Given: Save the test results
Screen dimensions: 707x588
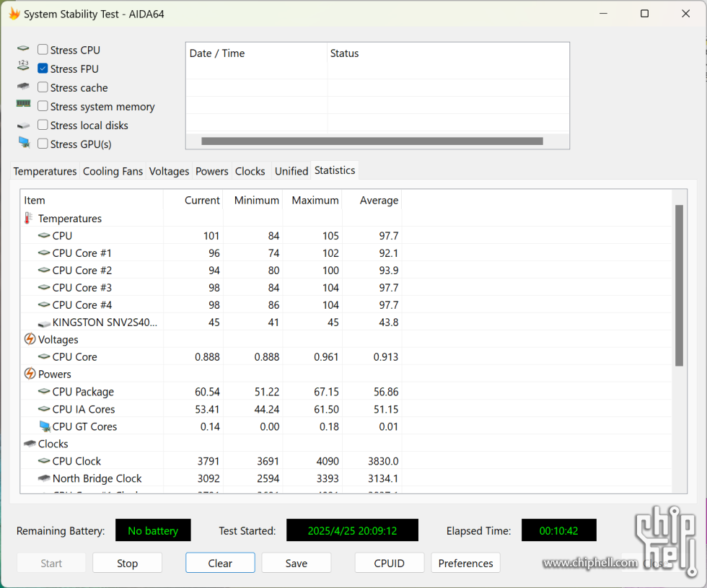Looking at the screenshot, I should point(297,563).
